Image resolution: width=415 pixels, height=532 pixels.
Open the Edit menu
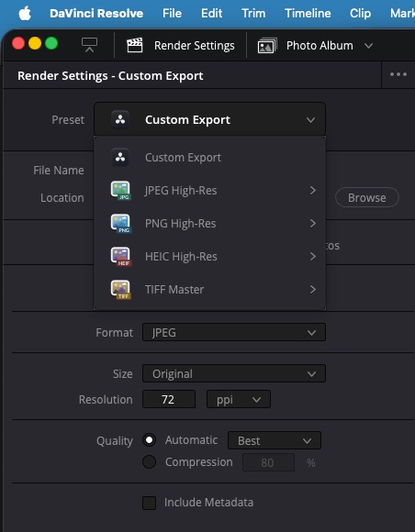coord(211,14)
